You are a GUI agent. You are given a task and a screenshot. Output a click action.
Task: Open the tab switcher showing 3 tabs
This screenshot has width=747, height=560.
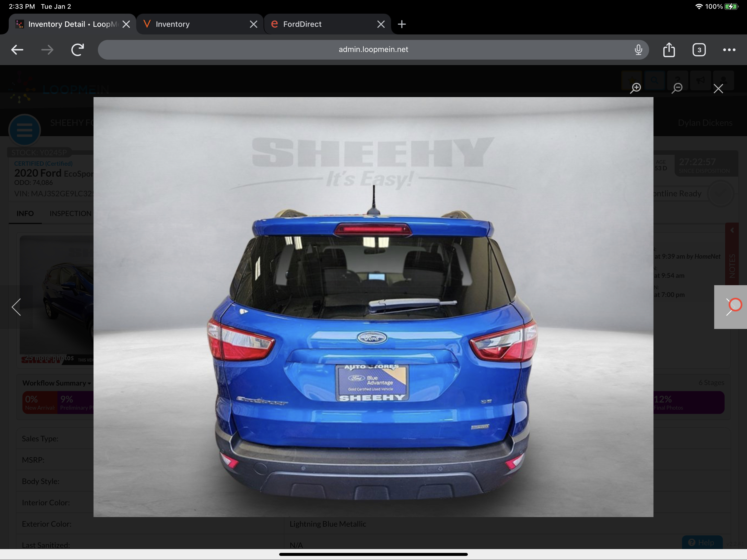coord(699,50)
